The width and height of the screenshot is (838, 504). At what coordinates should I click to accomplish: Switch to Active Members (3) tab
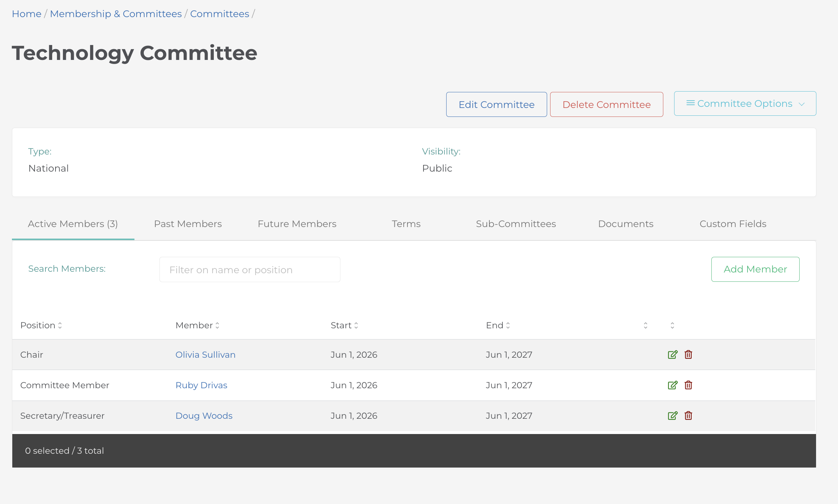click(73, 224)
